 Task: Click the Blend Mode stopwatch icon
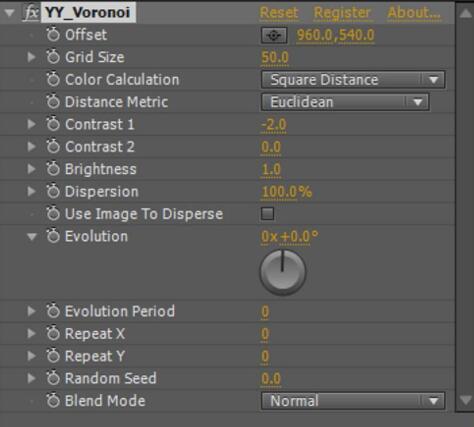coord(53,401)
